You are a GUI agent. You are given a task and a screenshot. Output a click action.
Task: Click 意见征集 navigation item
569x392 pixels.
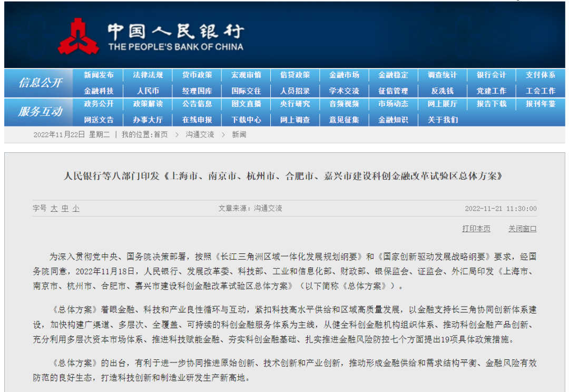tap(344, 120)
